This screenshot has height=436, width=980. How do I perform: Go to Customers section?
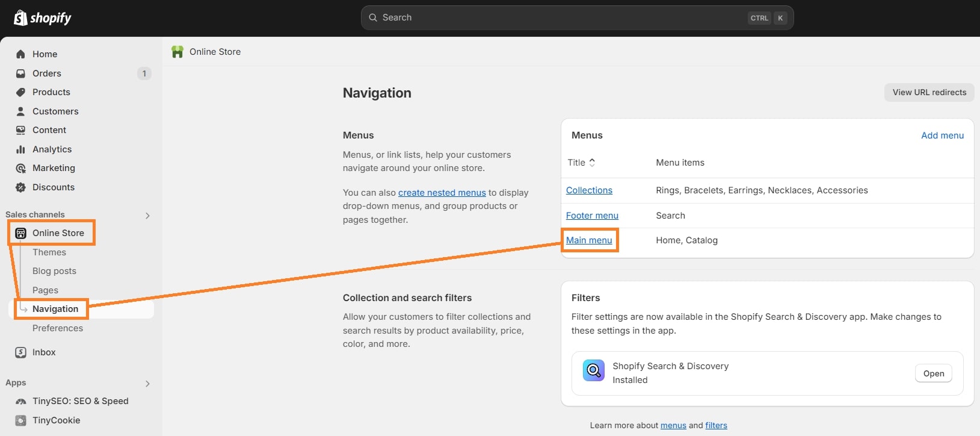tap(55, 111)
